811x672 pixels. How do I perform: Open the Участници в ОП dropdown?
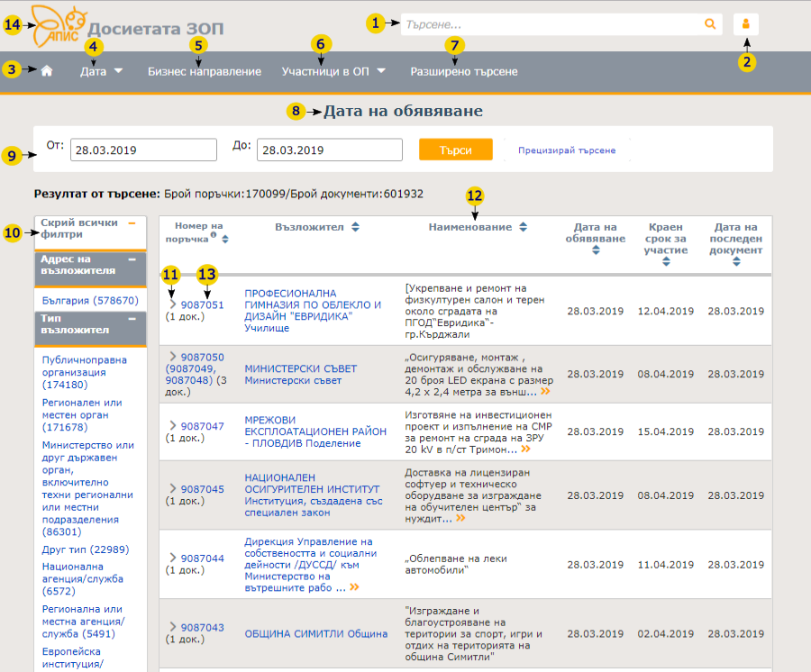tap(333, 71)
